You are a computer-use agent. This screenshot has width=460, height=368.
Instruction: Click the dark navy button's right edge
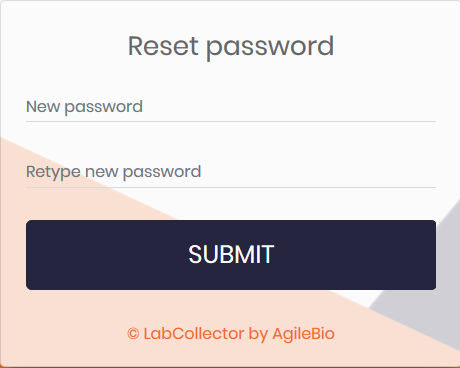[434, 255]
